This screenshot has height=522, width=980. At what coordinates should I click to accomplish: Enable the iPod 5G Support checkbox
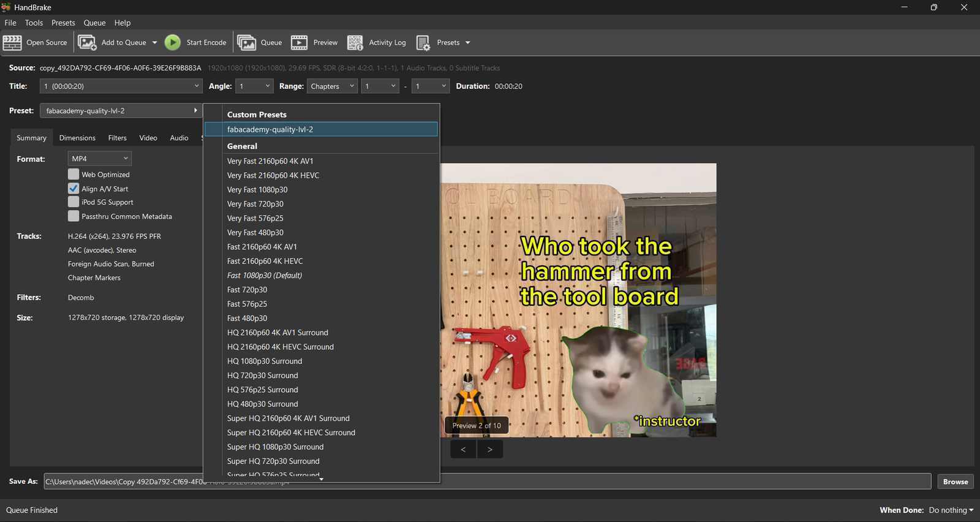[73, 202]
